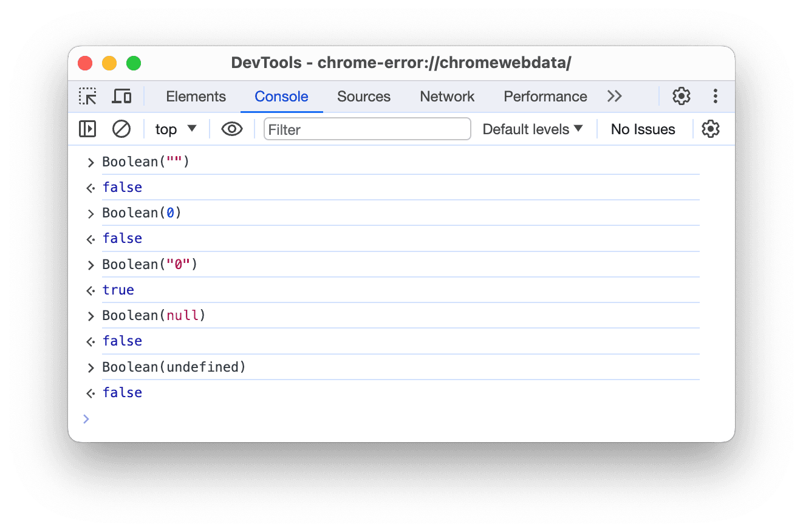This screenshot has height=532, width=803.
Task: Open the three-dot customize menu
Action: (x=715, y=97)
